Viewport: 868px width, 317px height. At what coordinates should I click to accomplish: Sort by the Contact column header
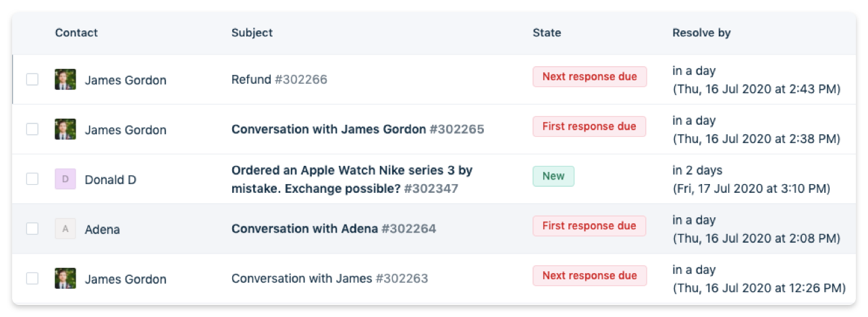[76, 32]
